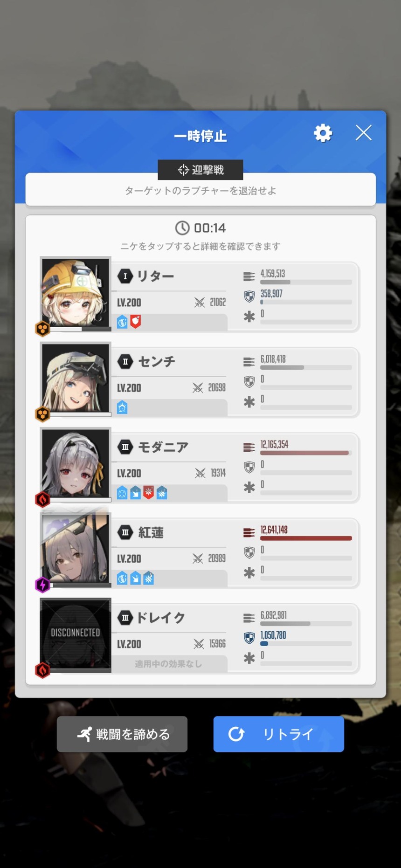
Task: Tap 紅蓮's red damage bar
Action: tap(306, 538)
